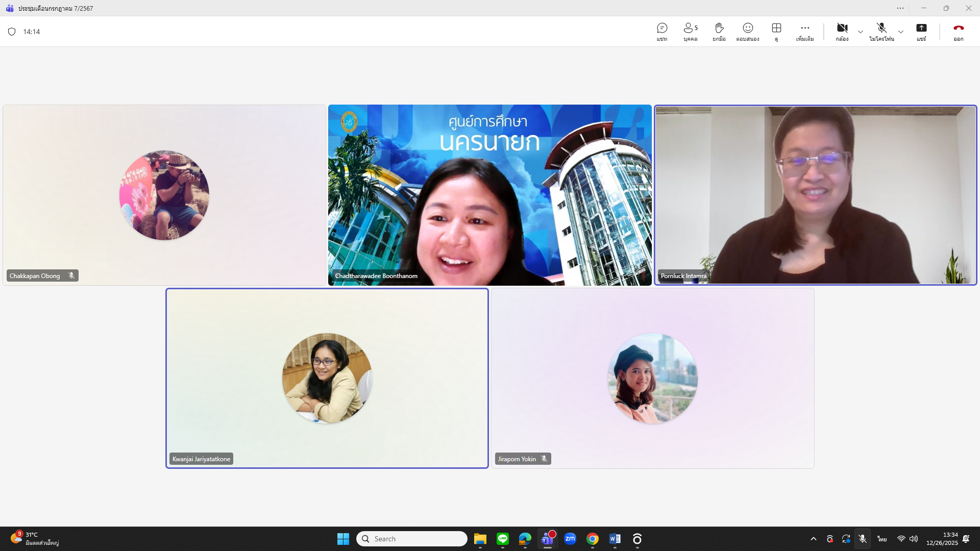Raise your hand in meeting
The width and height of the screenshot is (980, 551).
pos(719,32)
